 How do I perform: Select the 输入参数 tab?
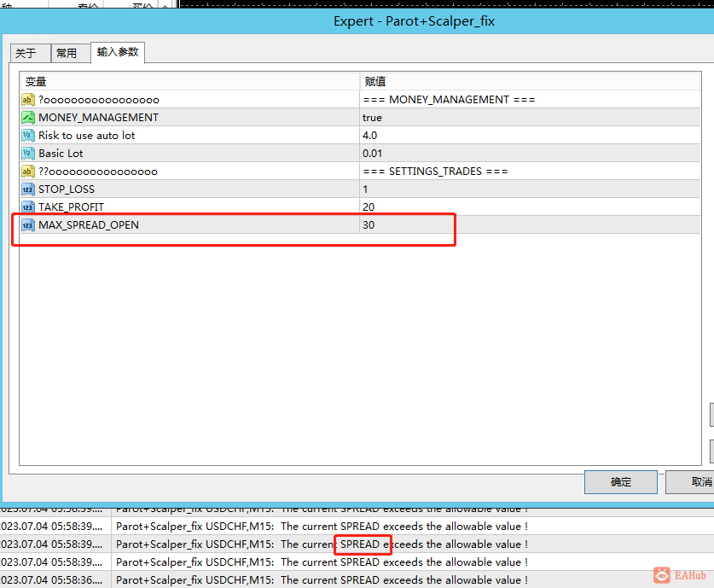[118, 52]
